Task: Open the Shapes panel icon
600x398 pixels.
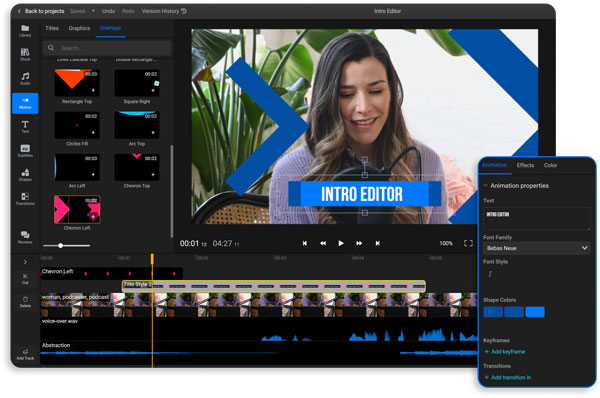Action: tap(25, 175)
